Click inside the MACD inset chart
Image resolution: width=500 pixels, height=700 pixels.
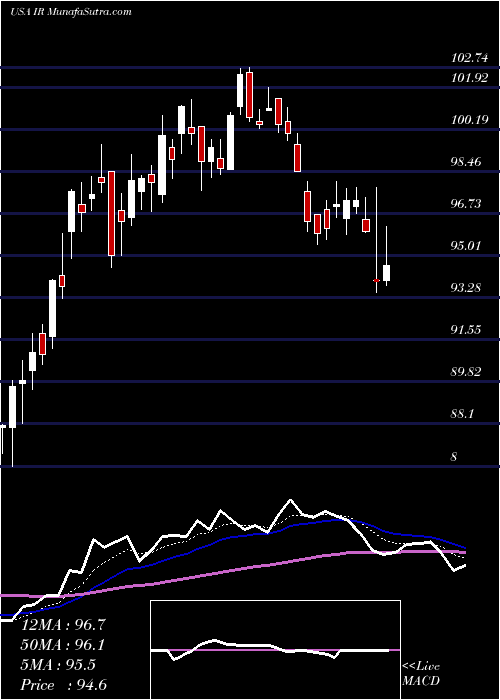(x=275, y=650)
